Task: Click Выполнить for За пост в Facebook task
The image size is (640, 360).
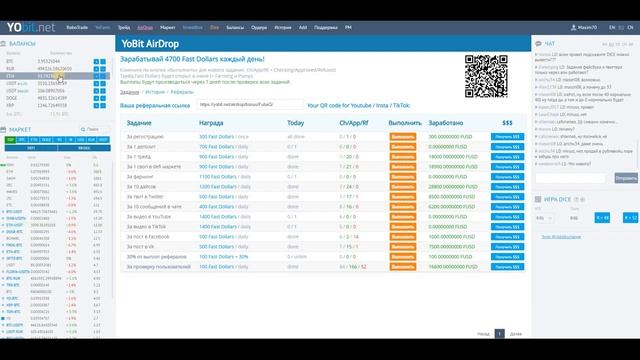Action: click(x=402, y=237)
